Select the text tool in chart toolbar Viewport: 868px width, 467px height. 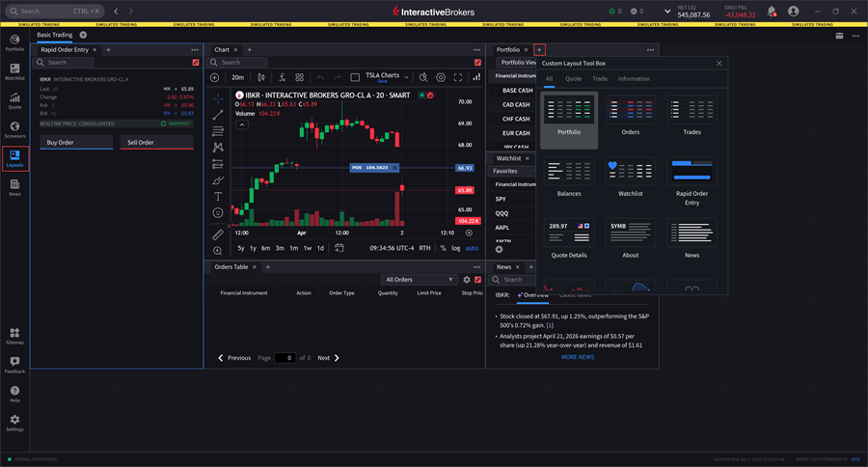tap(218, 196)
